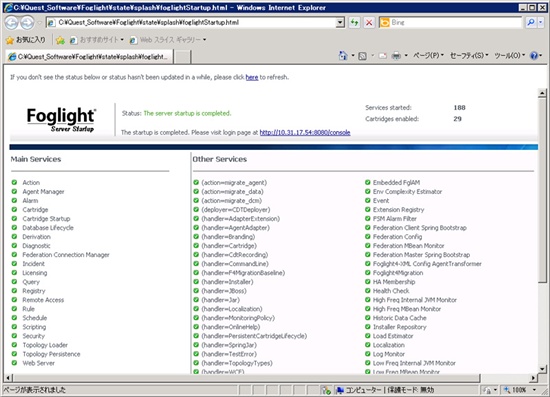Open the address bar dropdown arrow
The width and height of the screenshot is (550, 397).
click(x=340, y=23)
